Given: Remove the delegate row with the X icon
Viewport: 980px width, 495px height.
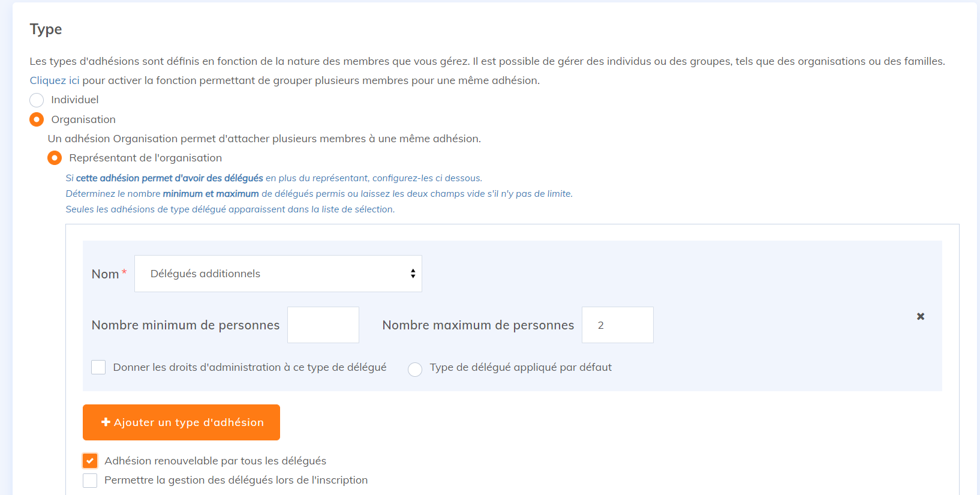Looking at the screenshot, I should coord(920,316).
